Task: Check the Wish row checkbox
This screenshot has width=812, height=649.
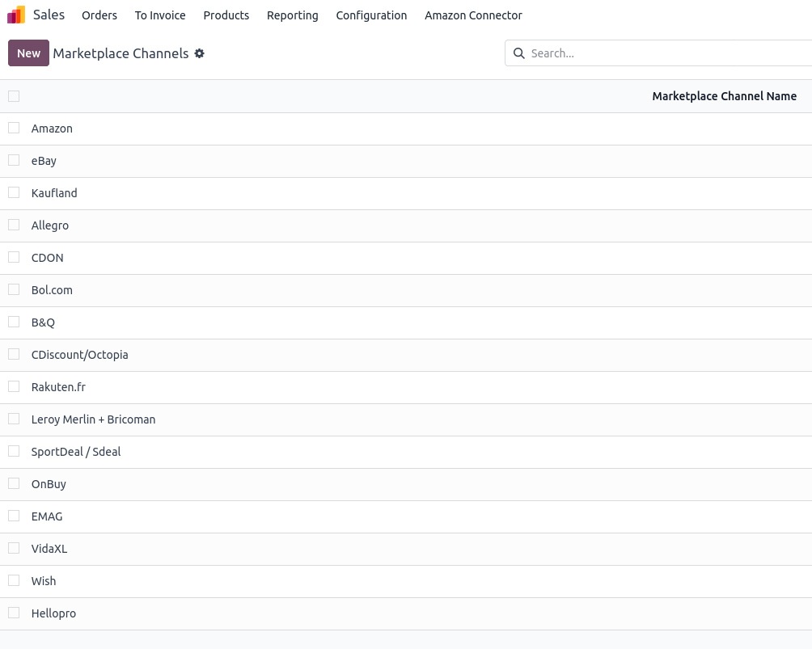Action: point(14,580)
